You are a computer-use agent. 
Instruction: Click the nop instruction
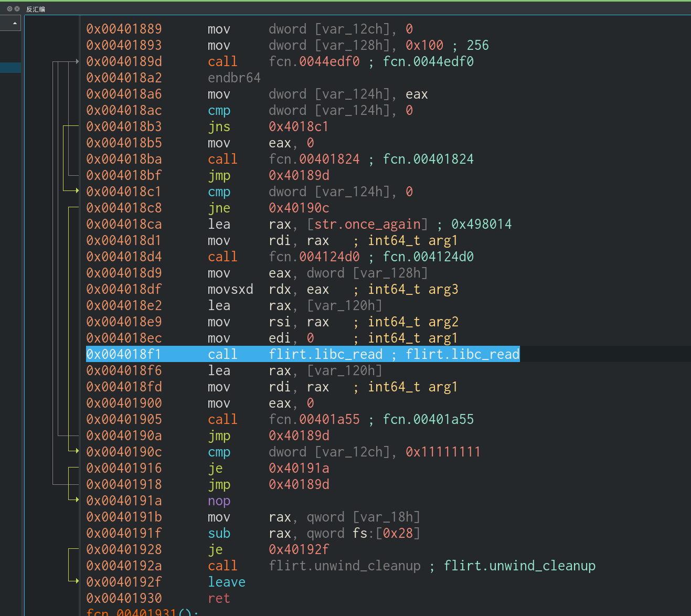pos(219,501)
